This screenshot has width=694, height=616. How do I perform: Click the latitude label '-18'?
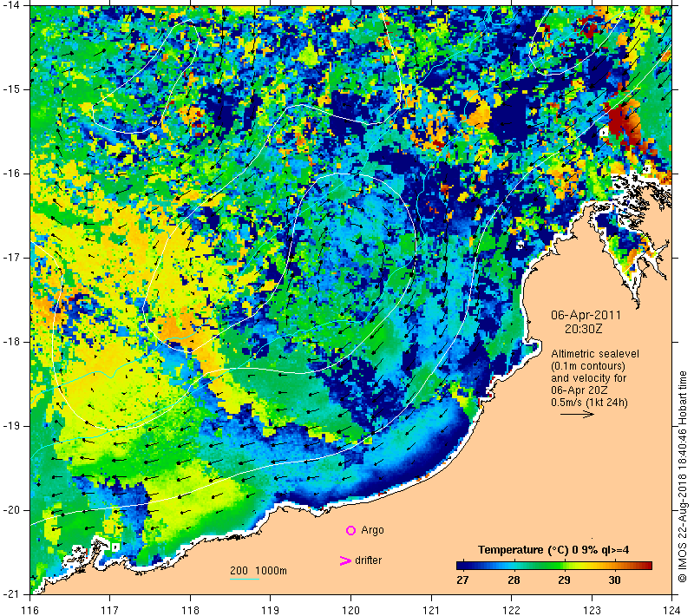(10, 342)
